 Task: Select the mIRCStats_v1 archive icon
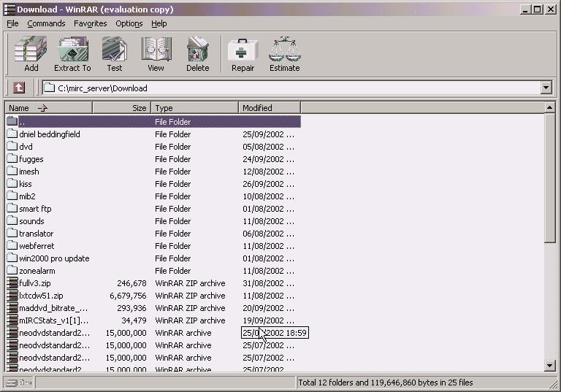tap(12, 320)
